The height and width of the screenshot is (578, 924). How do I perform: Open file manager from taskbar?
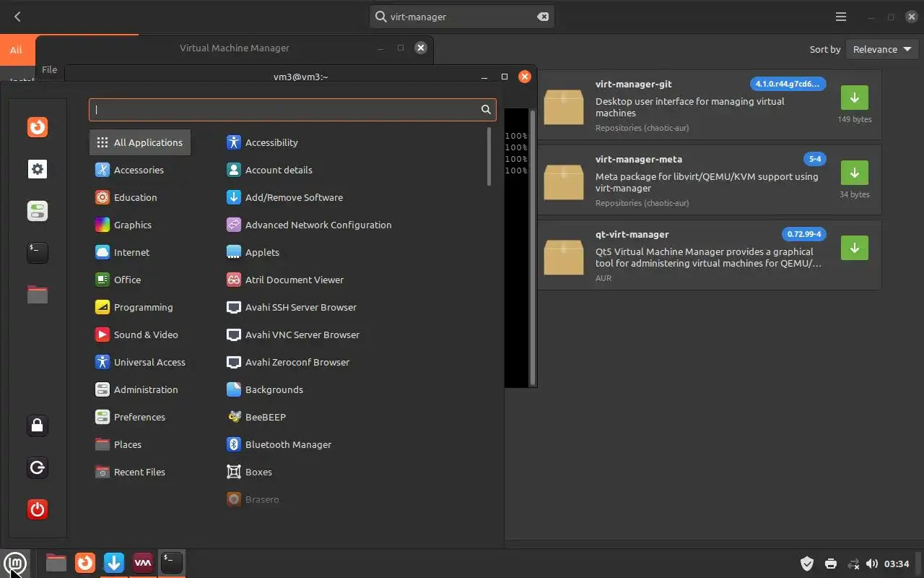56,562
